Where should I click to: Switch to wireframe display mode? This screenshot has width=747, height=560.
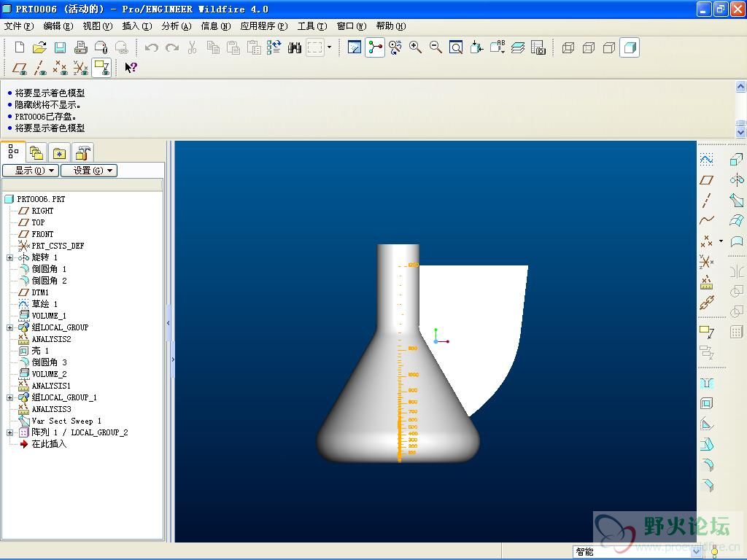(568, 47)
